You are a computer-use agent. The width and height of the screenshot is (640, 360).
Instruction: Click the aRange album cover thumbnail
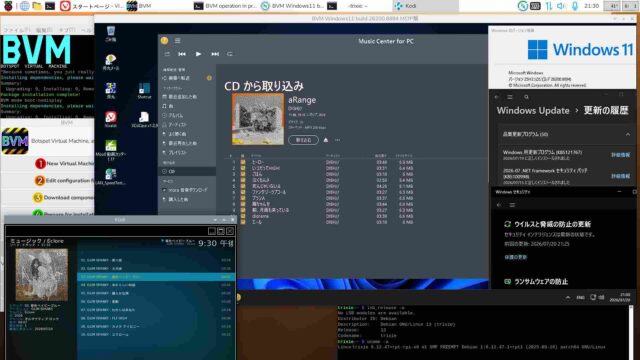tap(258, 119)
